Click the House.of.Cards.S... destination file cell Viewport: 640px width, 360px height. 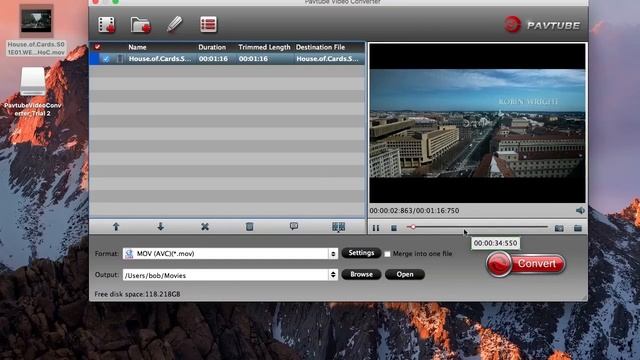328,59
